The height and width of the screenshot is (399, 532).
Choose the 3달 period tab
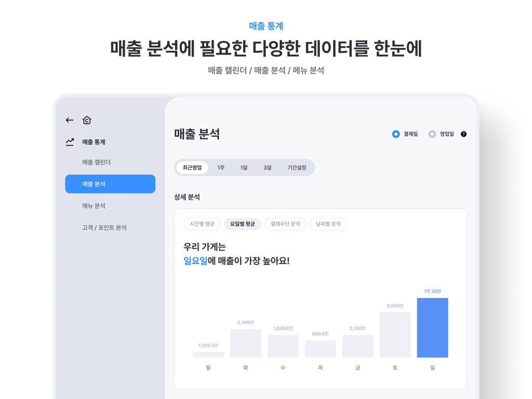(x=267, y=167)
